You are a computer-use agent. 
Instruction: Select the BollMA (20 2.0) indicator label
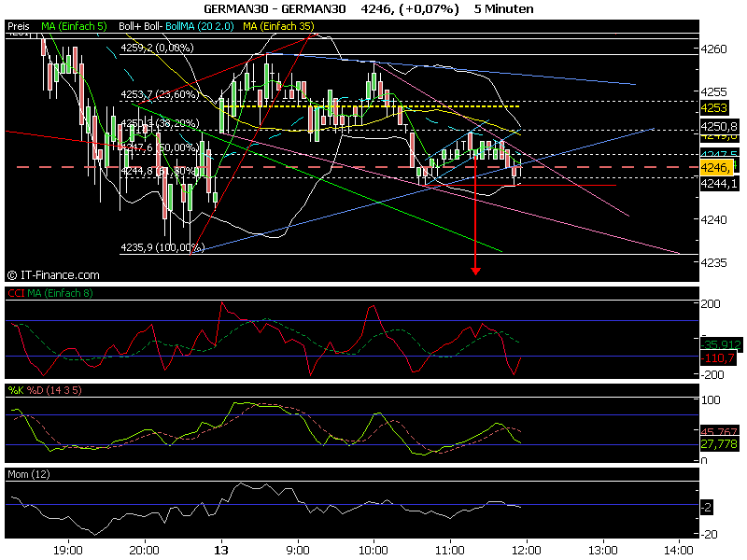tap(200, 27)
